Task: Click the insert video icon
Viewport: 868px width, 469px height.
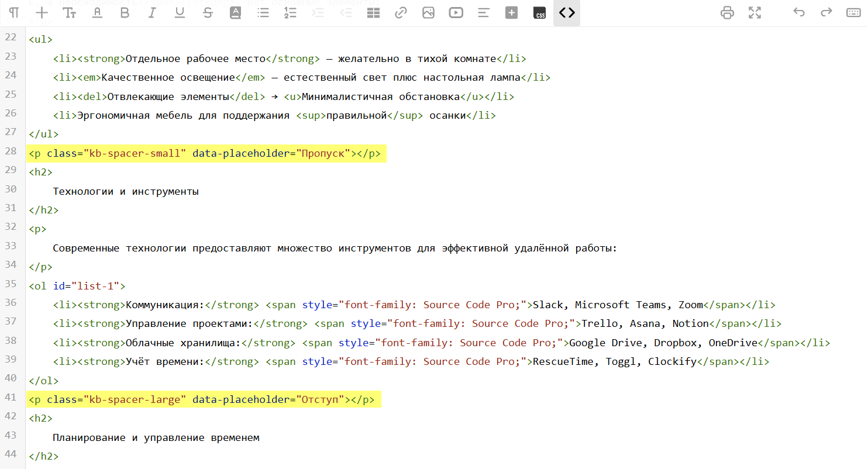Action: click(456, 13)
